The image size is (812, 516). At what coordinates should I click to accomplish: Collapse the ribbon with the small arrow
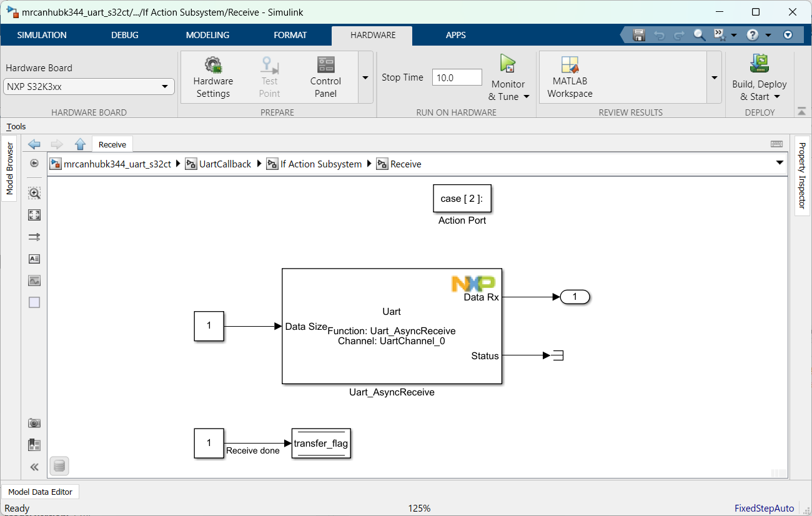[801, 112]
